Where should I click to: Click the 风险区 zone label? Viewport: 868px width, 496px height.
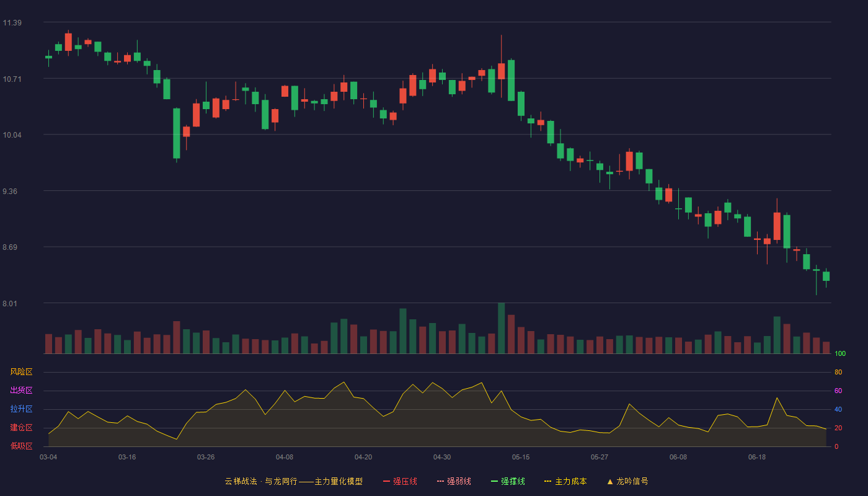[x=21, y=372]
